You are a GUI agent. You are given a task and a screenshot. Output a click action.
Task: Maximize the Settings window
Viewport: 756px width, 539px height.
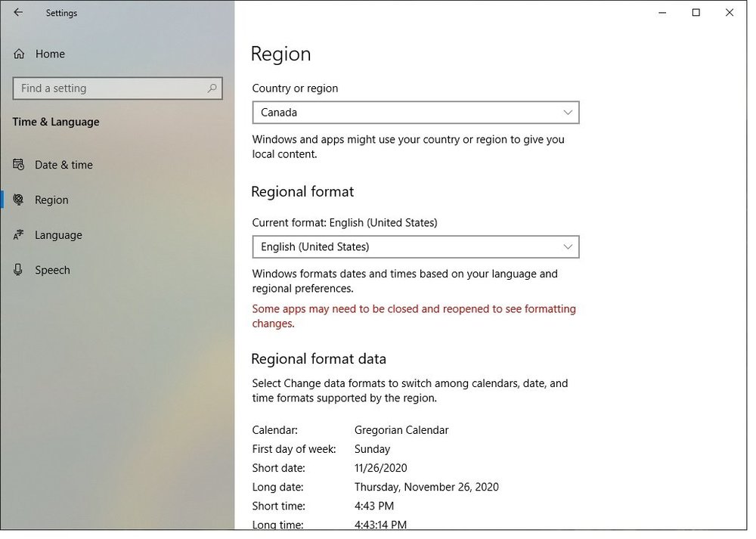click(696, 13)
